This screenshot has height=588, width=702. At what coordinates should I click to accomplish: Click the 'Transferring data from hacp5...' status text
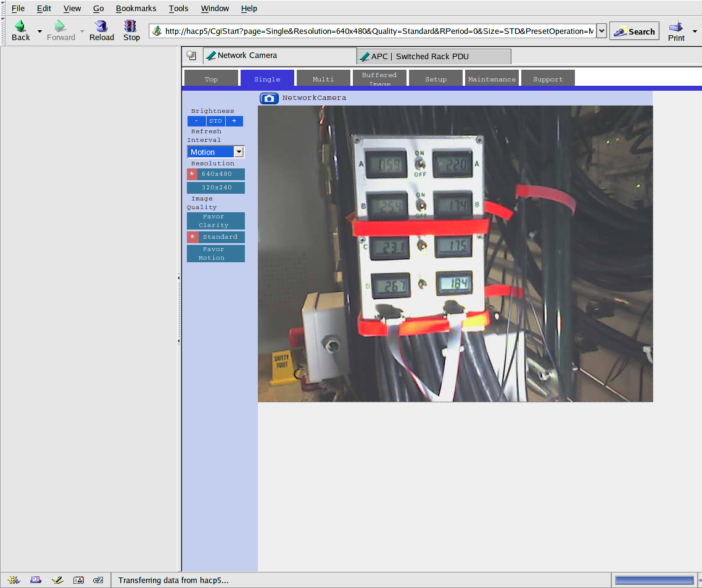pyautogui.click(x=173, y=581)
